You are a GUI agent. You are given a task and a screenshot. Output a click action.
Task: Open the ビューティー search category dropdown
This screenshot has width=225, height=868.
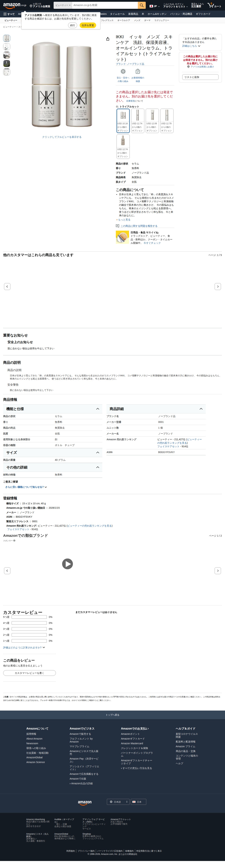pyautogui.click(x=63, y=5)
